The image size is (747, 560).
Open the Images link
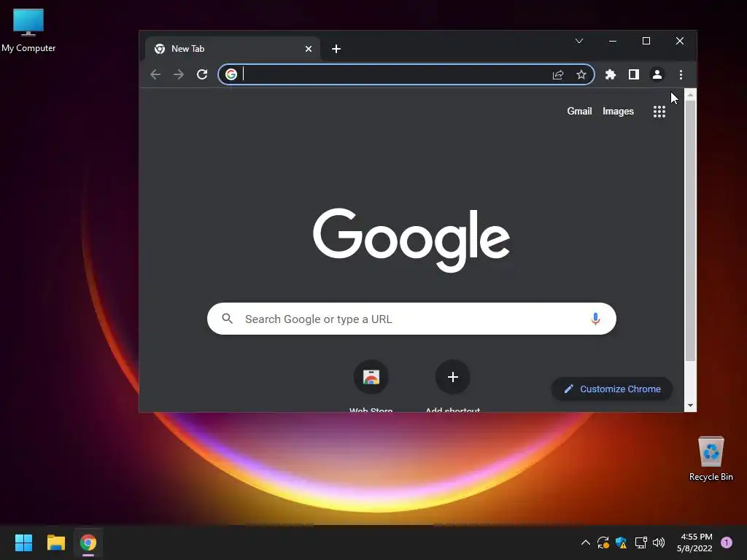coord(618,111)
